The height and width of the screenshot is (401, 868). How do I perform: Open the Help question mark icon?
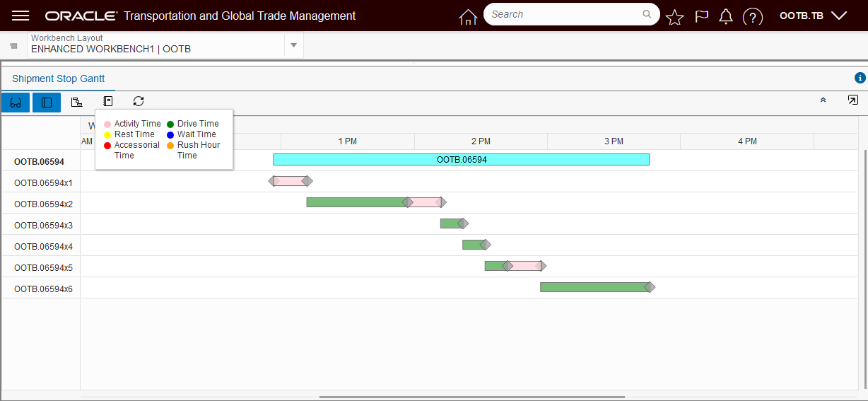(753, 16)
